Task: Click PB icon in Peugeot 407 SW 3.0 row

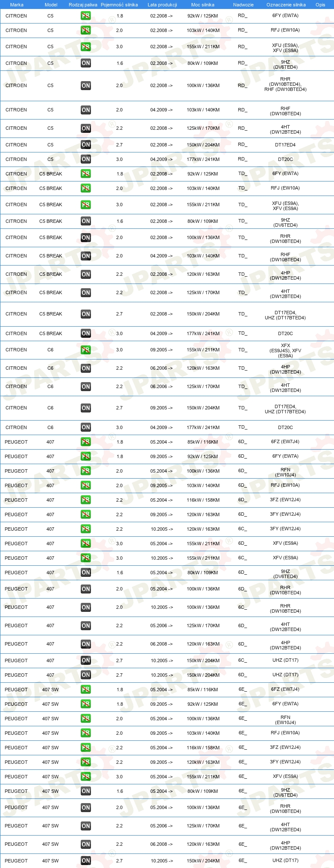Action: tap(86, 777)
